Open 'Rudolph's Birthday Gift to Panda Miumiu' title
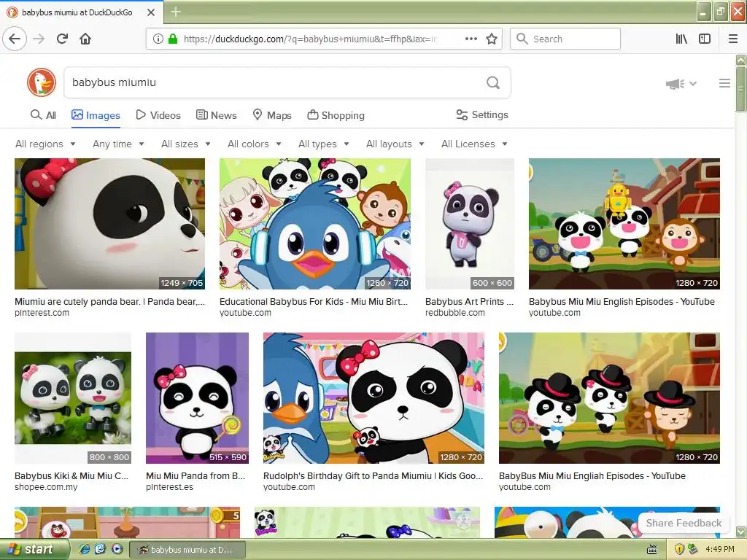747x560 pixels. 373,475
